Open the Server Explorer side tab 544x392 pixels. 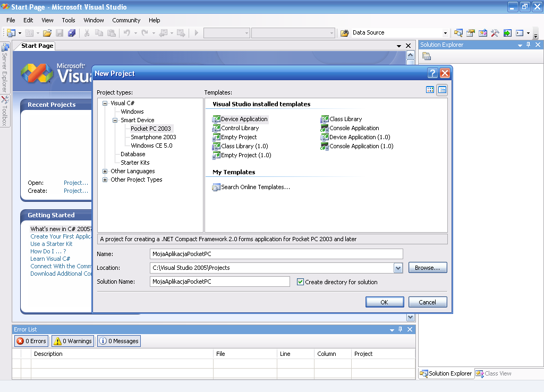tap(5, 67)
